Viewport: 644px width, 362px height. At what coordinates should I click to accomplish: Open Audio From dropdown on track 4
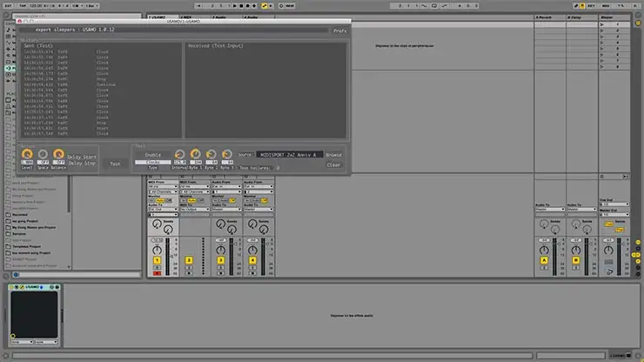tap(258, 186)
